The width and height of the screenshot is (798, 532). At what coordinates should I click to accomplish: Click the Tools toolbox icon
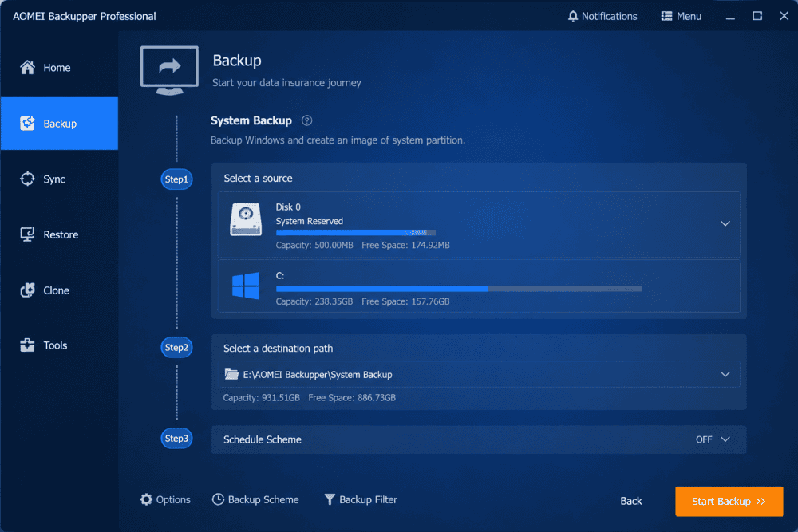tap(27, 345)
